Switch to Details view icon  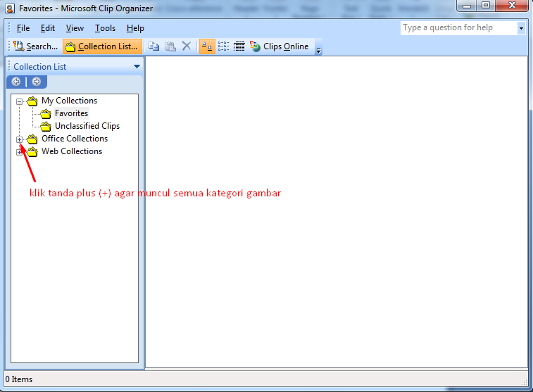pyautogui.click(x=239, y=46)
